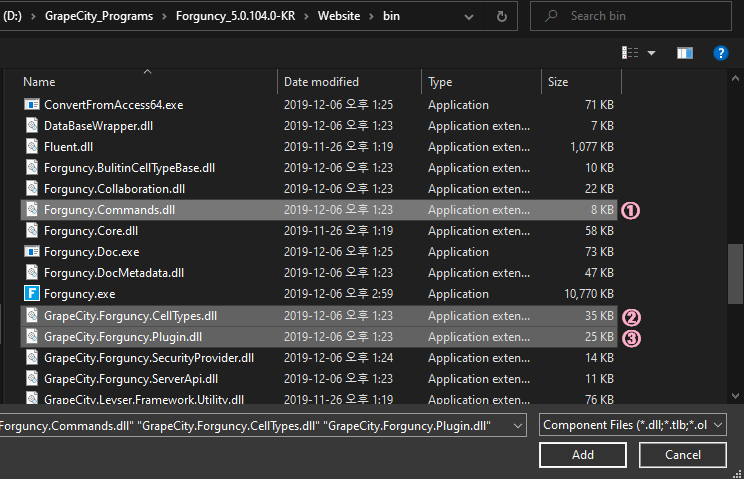The height and width of the screenshot is (479, 744).
Task: Click the Forguncy.exe application icon
Action: pos(31,294)
